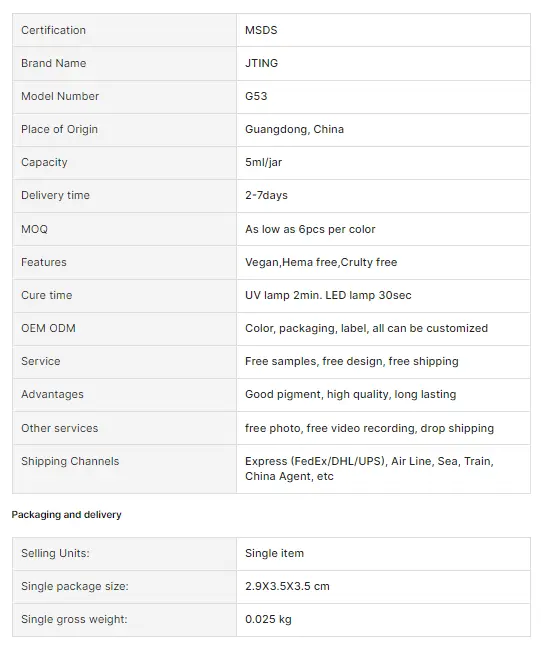Image resolution: width=541 pixels, height=649 pixels.
Task: Click the Certification label cell
Action: 125,30
